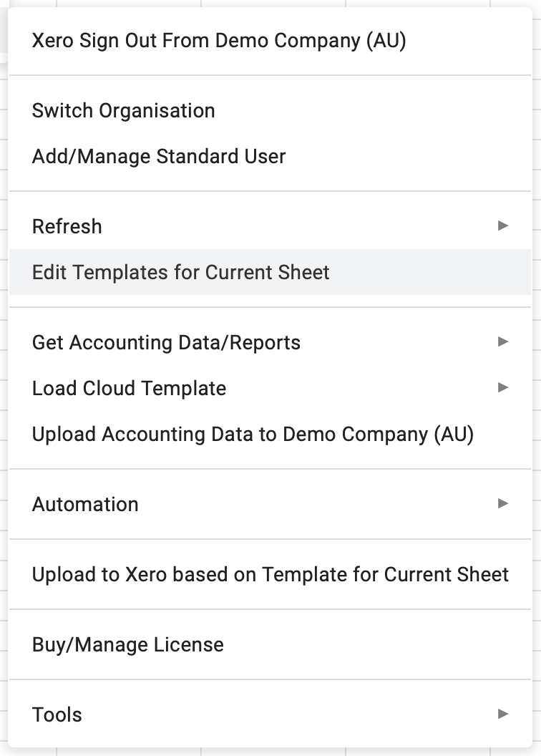Expand the Automation submenu arrow

(x=503, y=503)
